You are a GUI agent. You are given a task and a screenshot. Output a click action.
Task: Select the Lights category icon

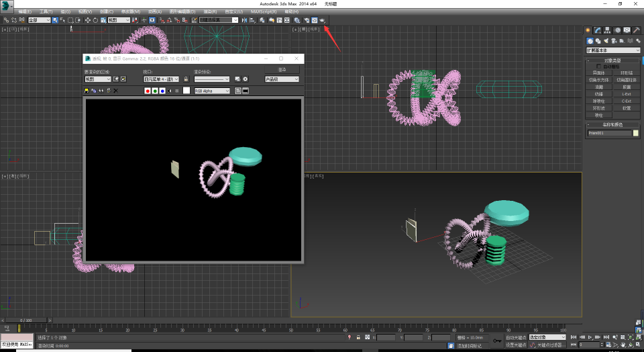604,40
